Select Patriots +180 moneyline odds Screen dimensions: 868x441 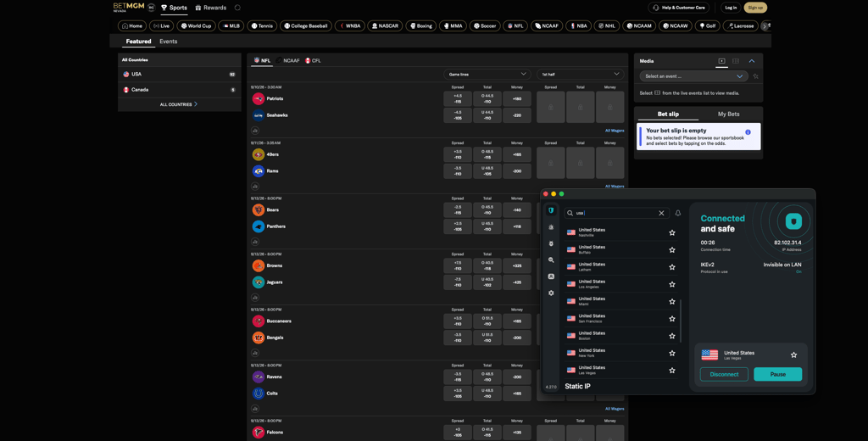[517, 98]
